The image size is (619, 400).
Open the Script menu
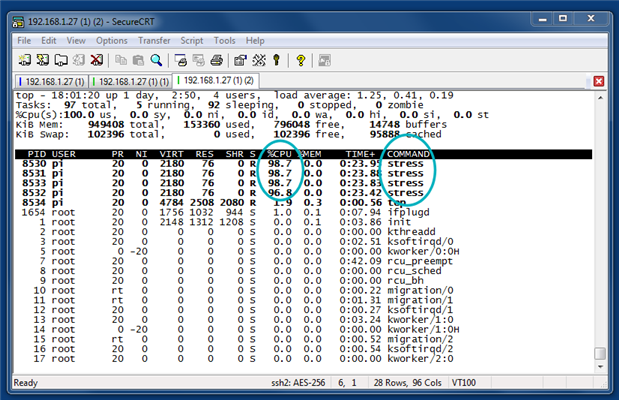pyautogui.click(x=192, y=41)
